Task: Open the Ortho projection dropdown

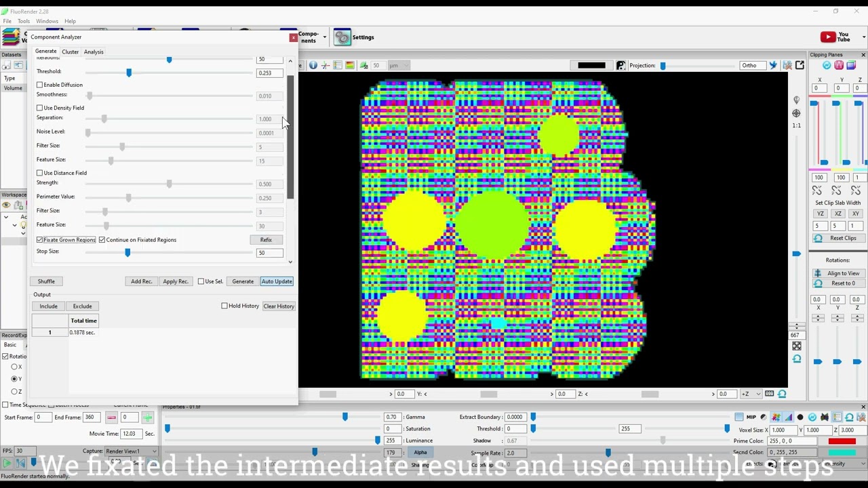Action: (x=752, y=65)
